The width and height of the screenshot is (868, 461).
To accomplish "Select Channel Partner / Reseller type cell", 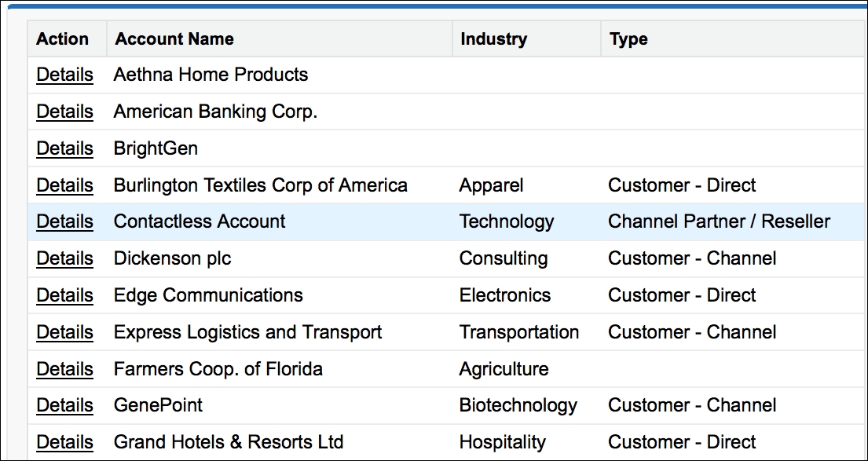I will (x=719, y=222).
